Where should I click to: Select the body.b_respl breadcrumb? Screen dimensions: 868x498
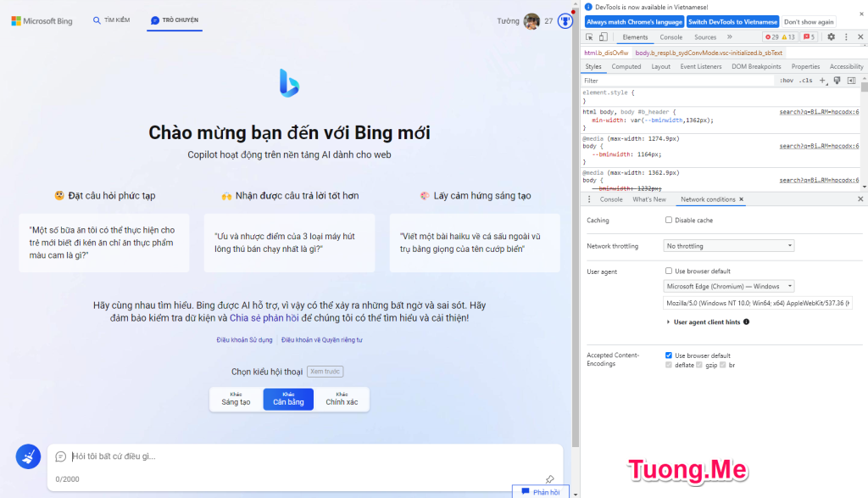point(709,53)
